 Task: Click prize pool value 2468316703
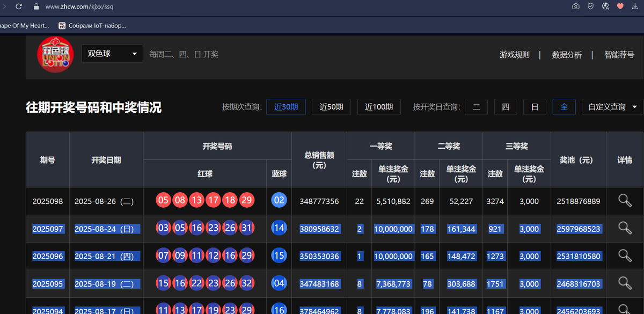coord(579,283)
